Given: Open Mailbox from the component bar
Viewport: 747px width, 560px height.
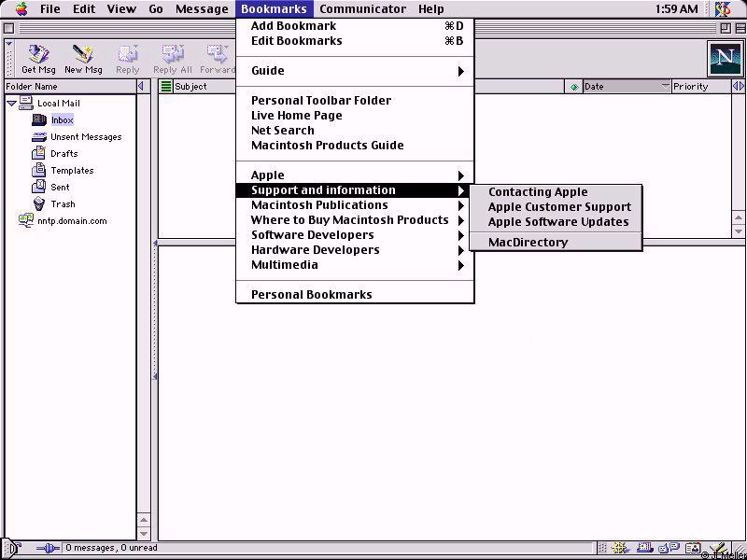Looking at the screenshot, I should (x=644, y=548).
